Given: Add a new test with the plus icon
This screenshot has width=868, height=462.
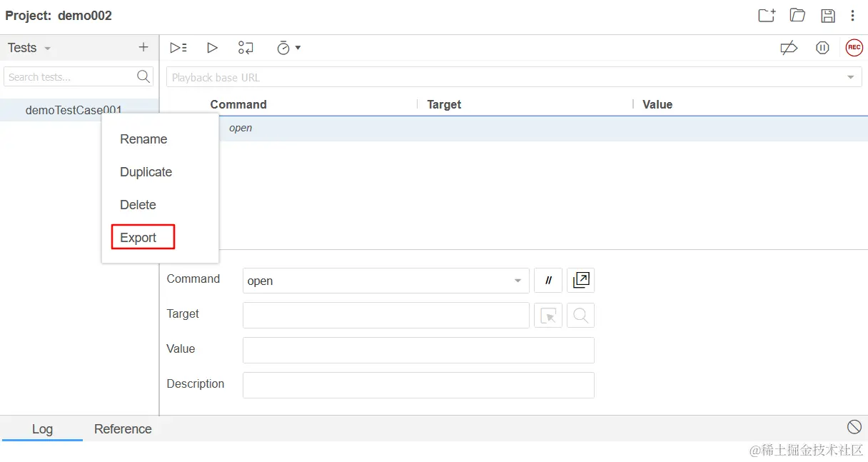Looking at the screenshot, I should point(143,47).
